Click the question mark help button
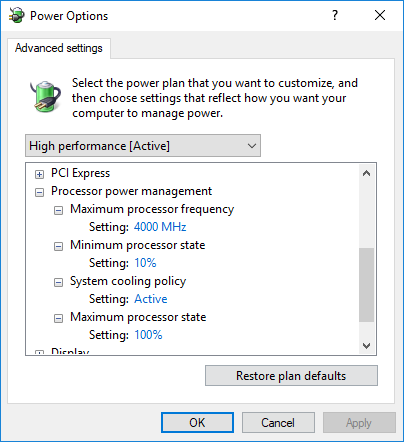 pos(335,15)
